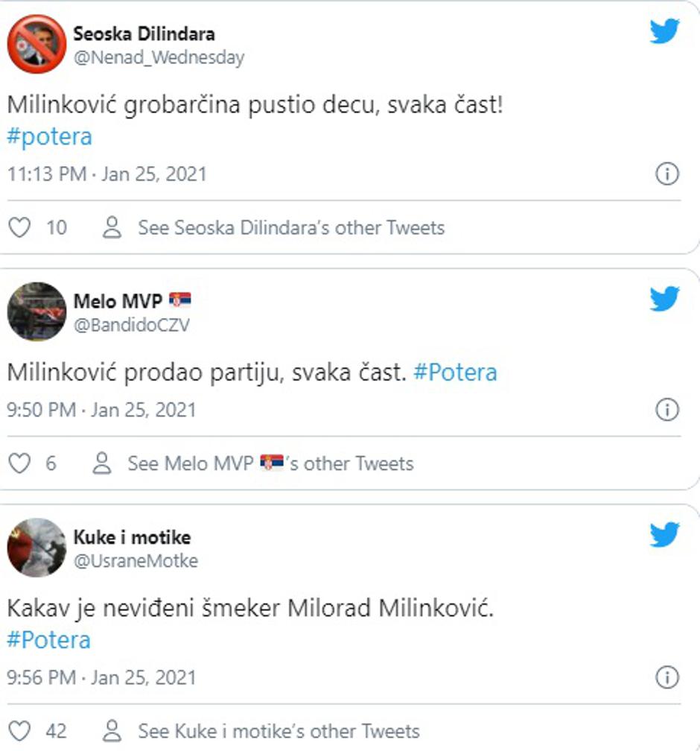Like the tweet with 42 likes
The width and height of the screenshot is (700, 751).
19,731
